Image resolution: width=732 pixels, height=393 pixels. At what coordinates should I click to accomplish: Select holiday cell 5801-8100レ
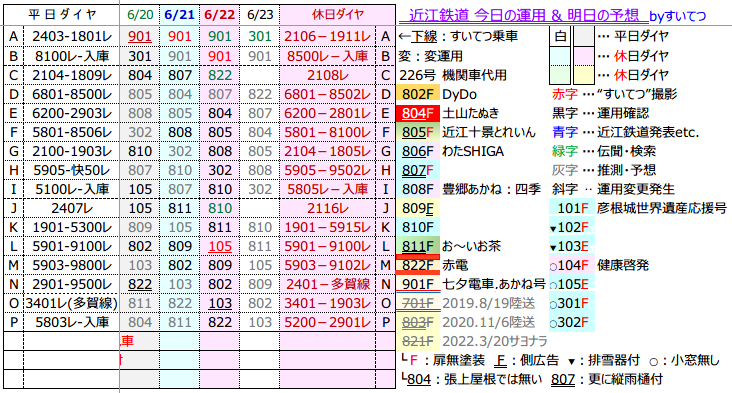click(328, 133)
